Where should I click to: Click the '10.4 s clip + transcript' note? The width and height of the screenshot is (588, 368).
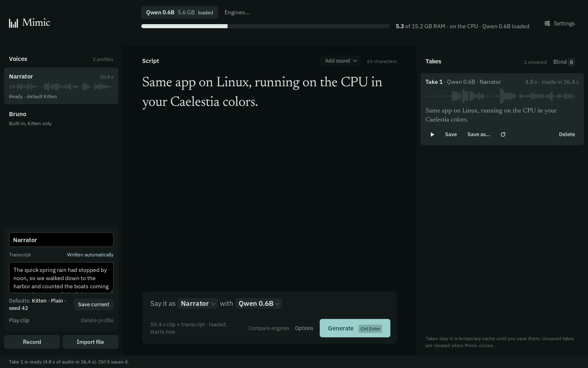point(189,328)
